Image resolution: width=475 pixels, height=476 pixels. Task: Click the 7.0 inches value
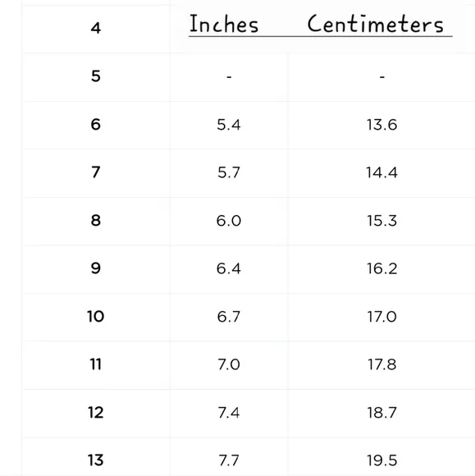click(x=229, y=364)
